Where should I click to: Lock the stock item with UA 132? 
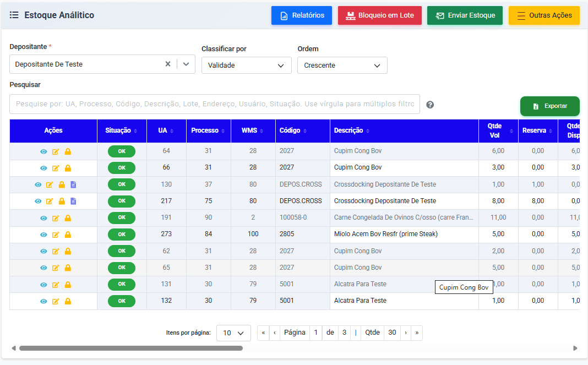[x=68, y=301]
